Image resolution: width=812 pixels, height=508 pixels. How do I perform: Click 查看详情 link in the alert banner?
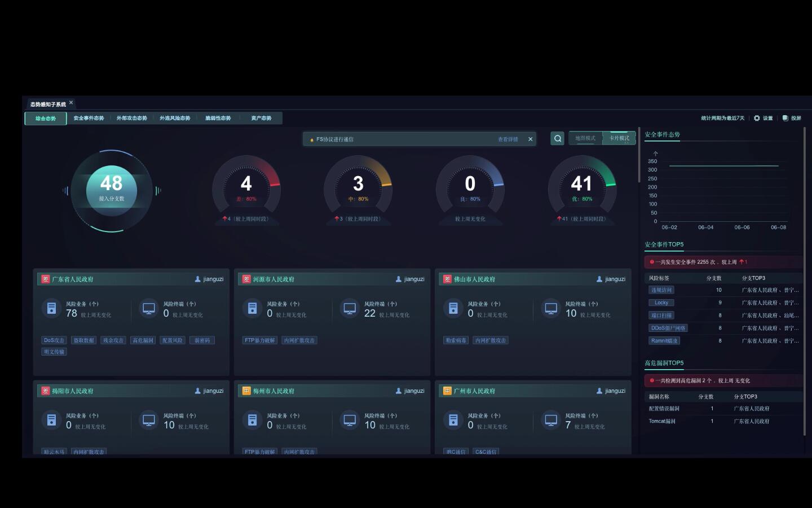[x=507, y=139]
